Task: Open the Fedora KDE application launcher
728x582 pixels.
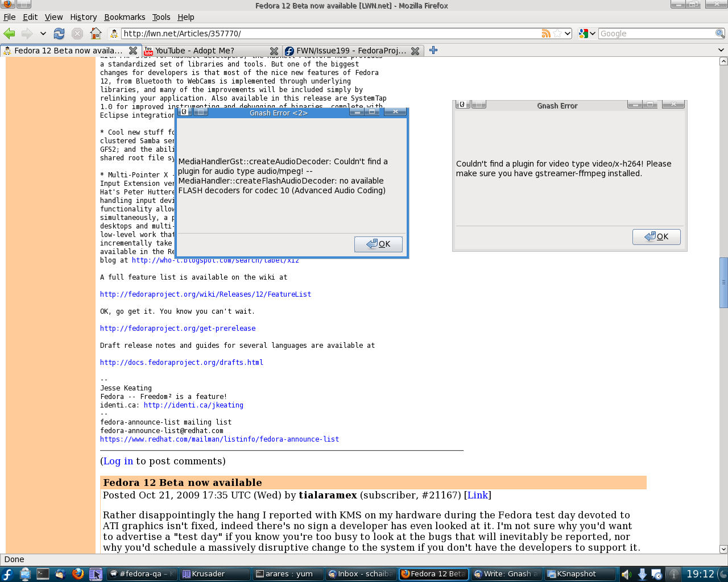Action: 7,574
